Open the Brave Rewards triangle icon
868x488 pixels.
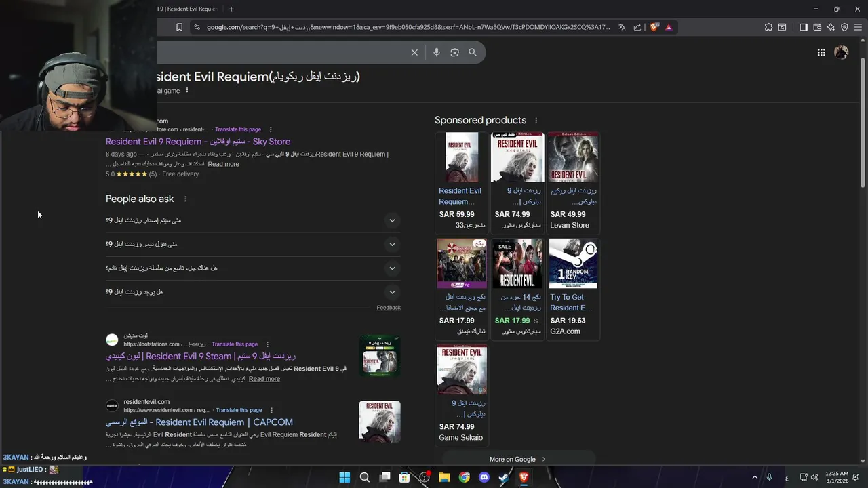(x=669, y=27)
